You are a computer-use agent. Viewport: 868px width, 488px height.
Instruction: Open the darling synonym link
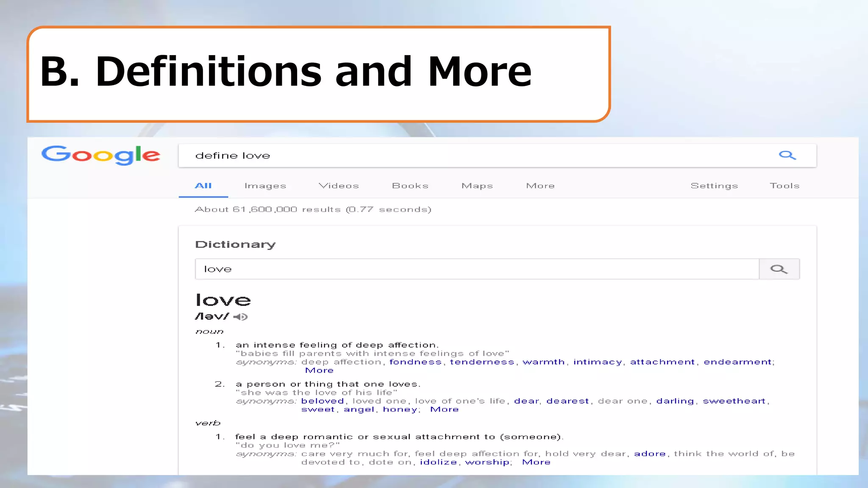[x=675, y=401]
